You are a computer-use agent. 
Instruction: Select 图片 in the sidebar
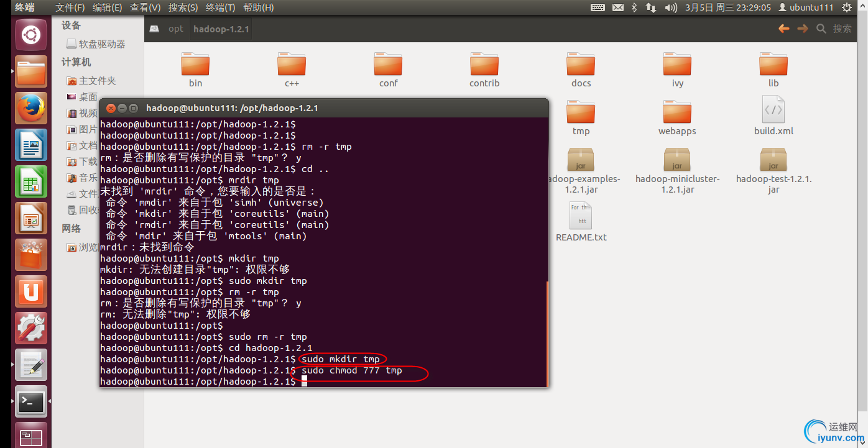83,129
